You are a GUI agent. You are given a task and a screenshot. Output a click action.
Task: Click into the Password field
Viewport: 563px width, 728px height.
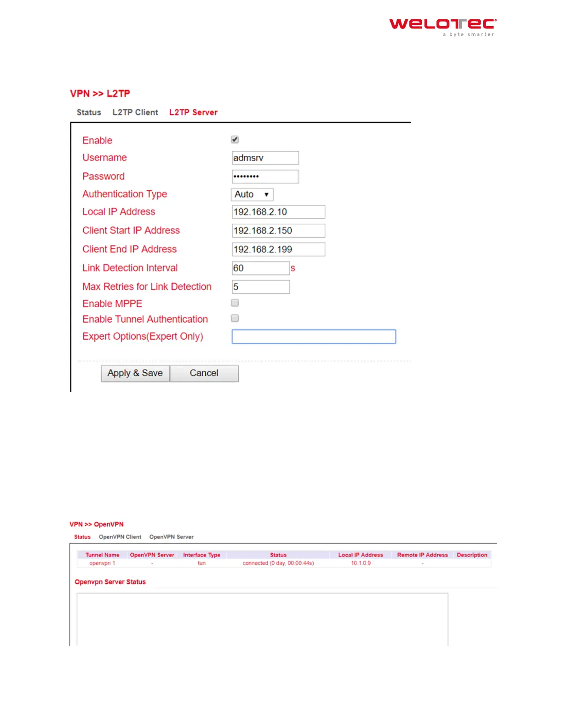[x=265, y=176]
